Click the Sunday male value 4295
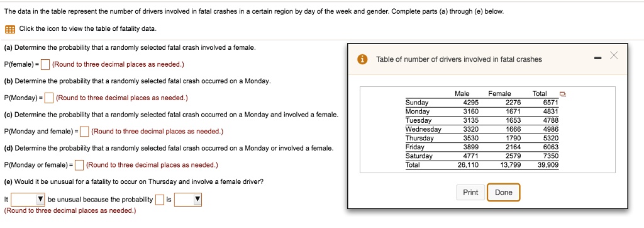Screen dimensions: 644x228 (471, 103)
